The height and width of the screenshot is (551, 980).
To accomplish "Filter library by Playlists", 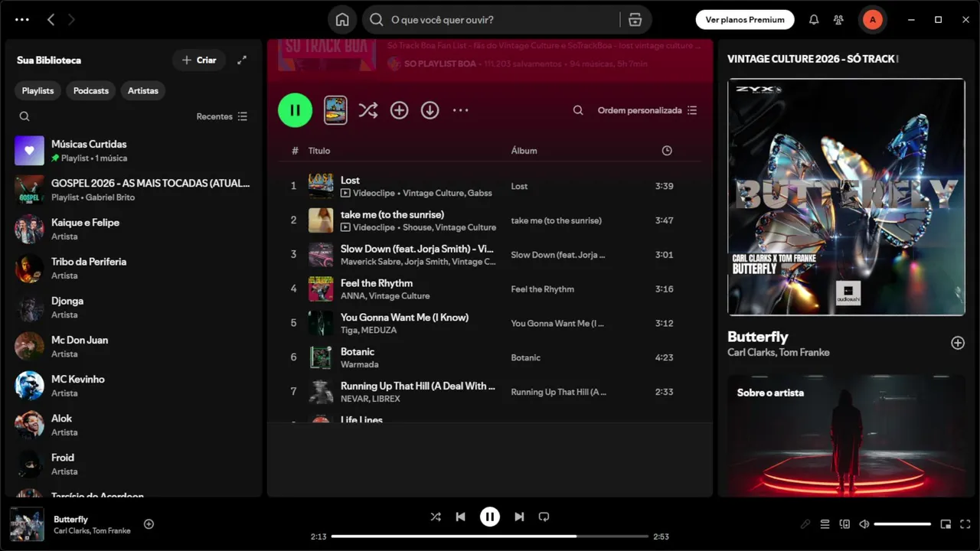I will [x=38, y=90].
